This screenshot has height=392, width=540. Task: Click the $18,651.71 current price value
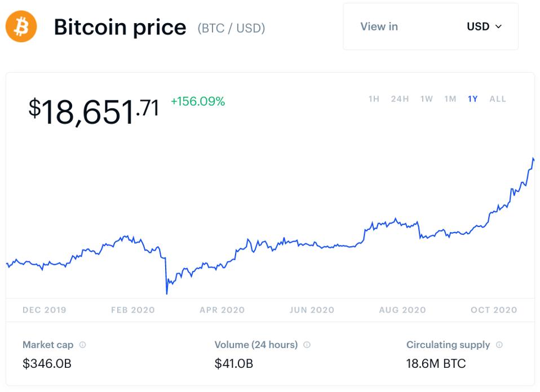click(94, 110)
